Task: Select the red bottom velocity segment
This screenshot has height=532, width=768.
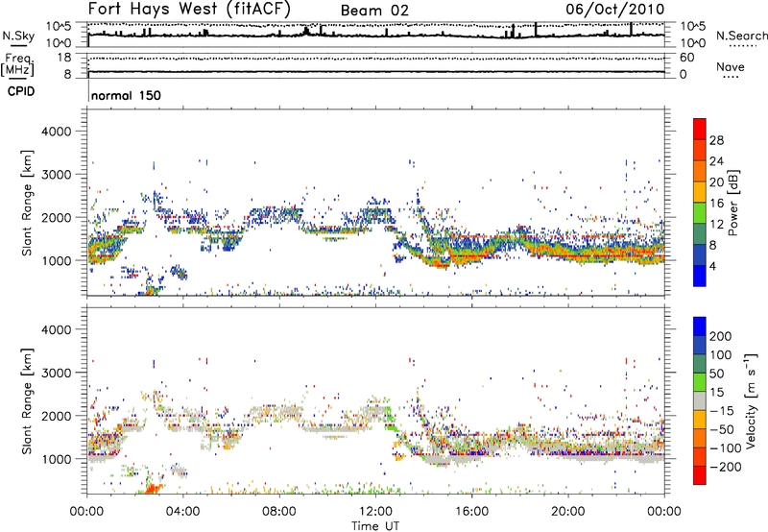Action: click(x=700, y=475)
